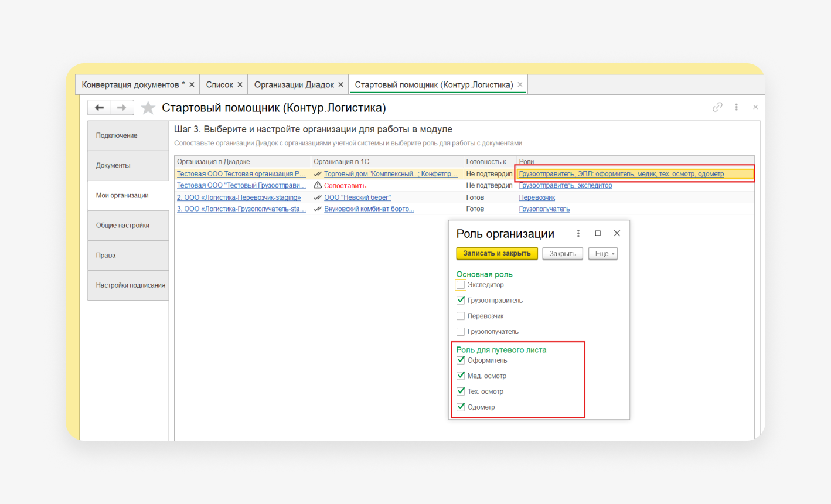The width and height of the screenshot is (831, 504).
Task: Uncheck the Грузоотправитель checkbox
Action: tap(461, 300)
